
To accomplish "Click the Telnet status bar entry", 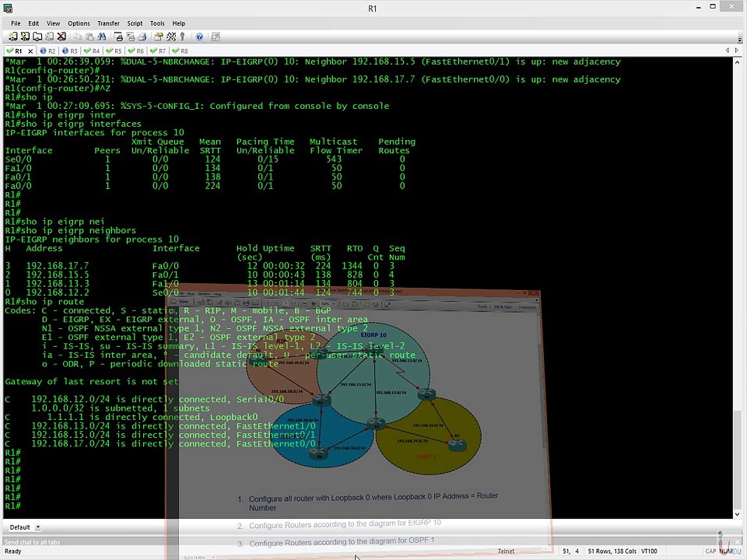I will click(x=506, y=551).
